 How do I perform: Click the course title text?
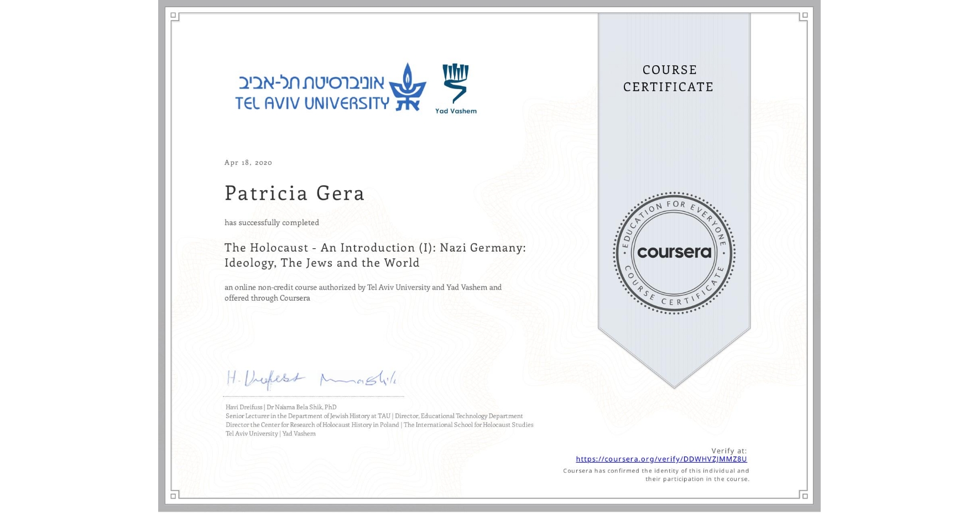[375, 255]
